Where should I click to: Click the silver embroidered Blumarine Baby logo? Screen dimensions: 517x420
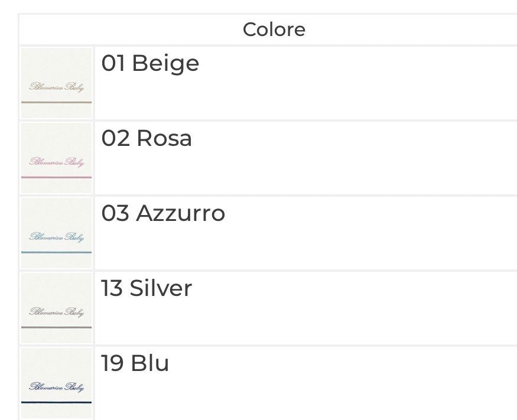(57, 312)
